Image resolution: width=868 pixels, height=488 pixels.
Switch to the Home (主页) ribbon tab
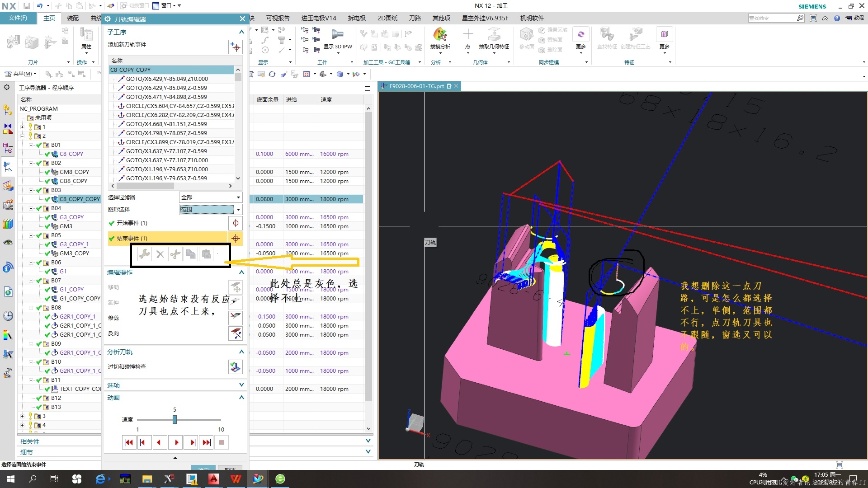(x=49, y=18)
